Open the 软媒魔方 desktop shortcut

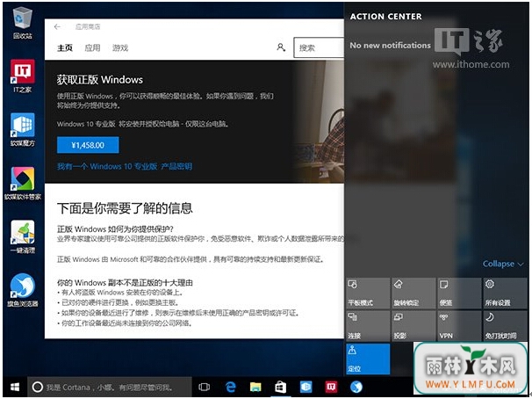pos(23,129)
